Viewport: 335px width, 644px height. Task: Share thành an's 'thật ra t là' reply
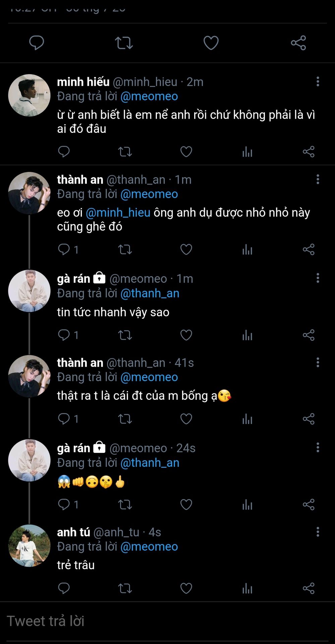coord(309,419)
